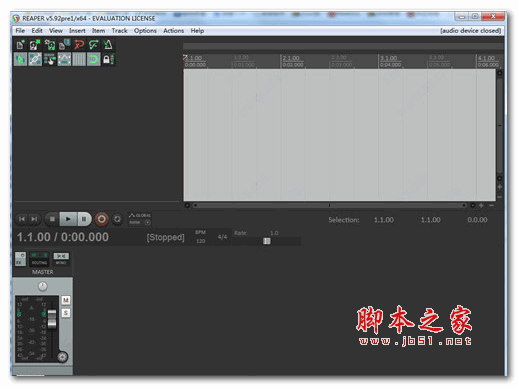Click the audio device closed status text
This screenshot has width=518, height=387.
[470, 31]
